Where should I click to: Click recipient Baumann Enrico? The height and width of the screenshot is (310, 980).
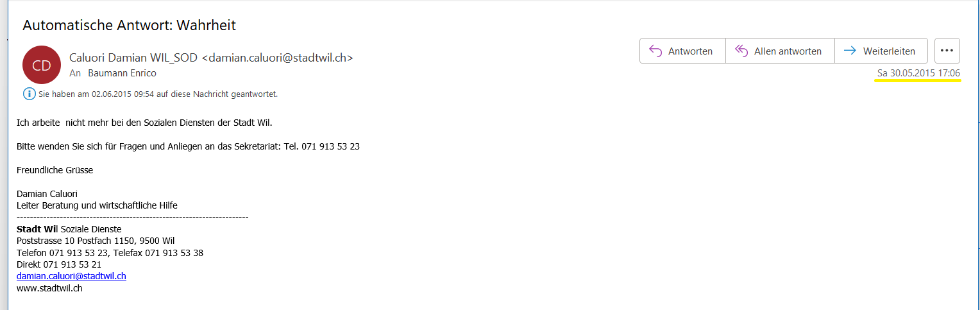click(x=122, y=73)
